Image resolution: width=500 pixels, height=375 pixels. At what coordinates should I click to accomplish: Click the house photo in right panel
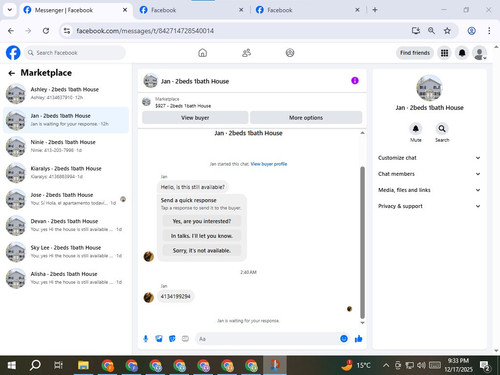pyautogui.click(x=429, y=88)
